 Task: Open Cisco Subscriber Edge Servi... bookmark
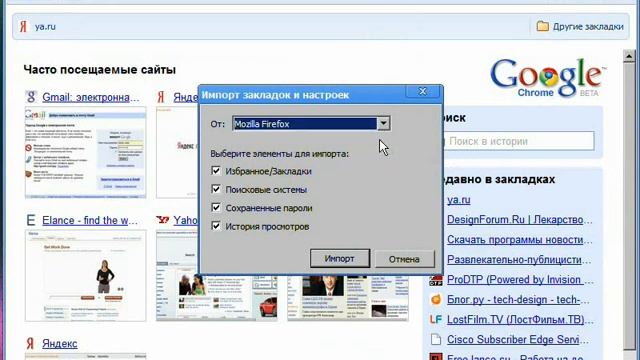518,340
